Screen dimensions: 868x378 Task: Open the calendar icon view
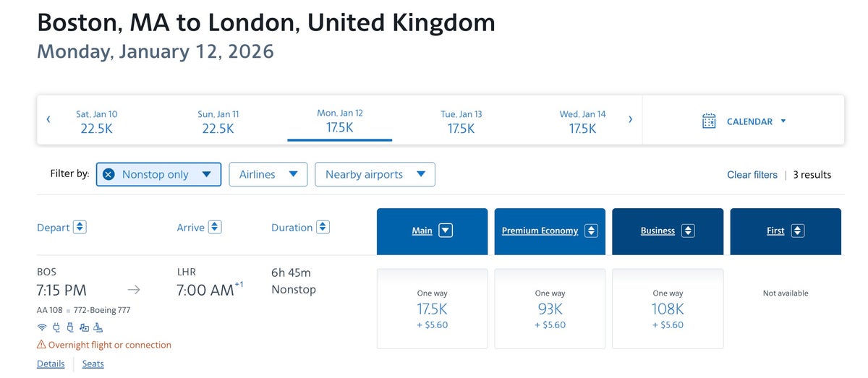point(709,121)
